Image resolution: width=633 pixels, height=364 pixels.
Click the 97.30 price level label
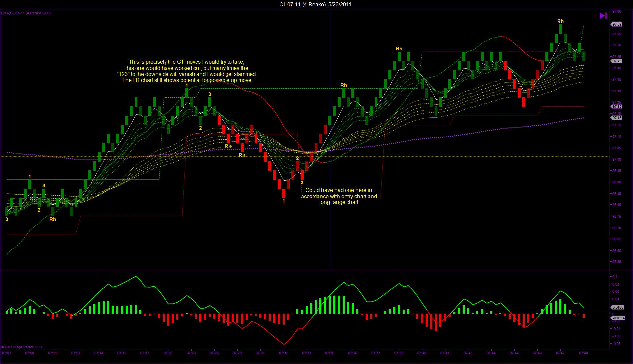pos(617,91)
